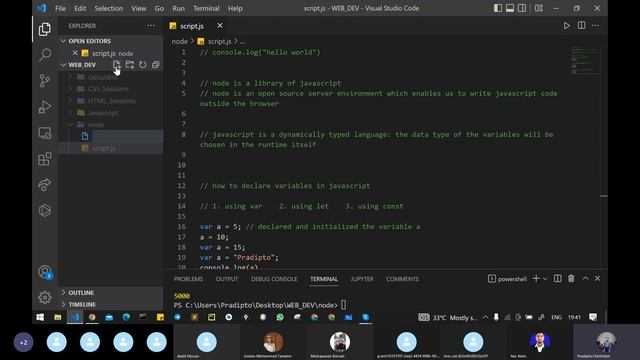
Task: Switch to the JUPYTER tab
Action: coord(362,279)
